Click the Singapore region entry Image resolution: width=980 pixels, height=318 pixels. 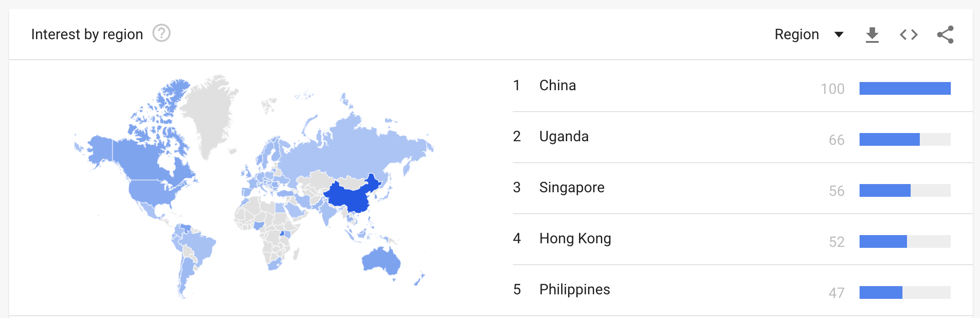click(x=572, y=188)
